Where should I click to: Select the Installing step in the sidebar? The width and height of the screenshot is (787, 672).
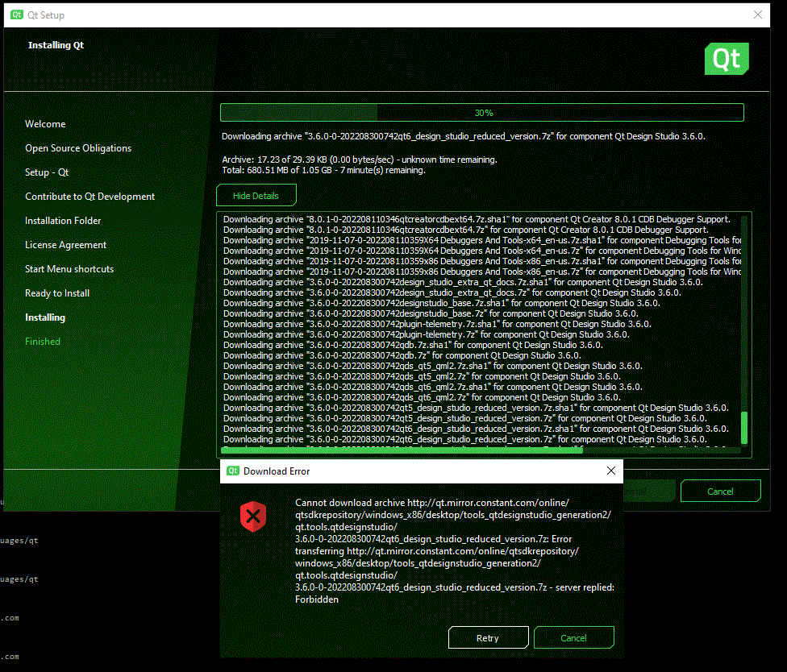point(45,317)
